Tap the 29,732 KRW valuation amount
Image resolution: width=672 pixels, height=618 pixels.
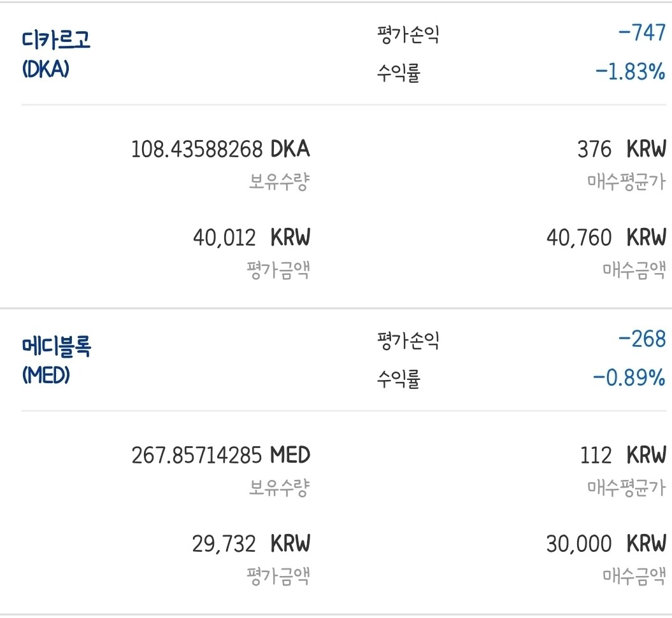click(x=251, y=544)
